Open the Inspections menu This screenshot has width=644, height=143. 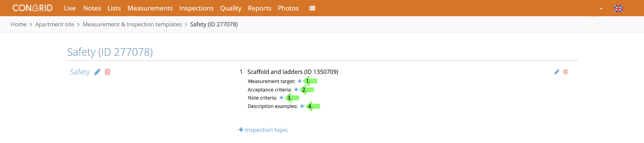(x=196, y=8)
